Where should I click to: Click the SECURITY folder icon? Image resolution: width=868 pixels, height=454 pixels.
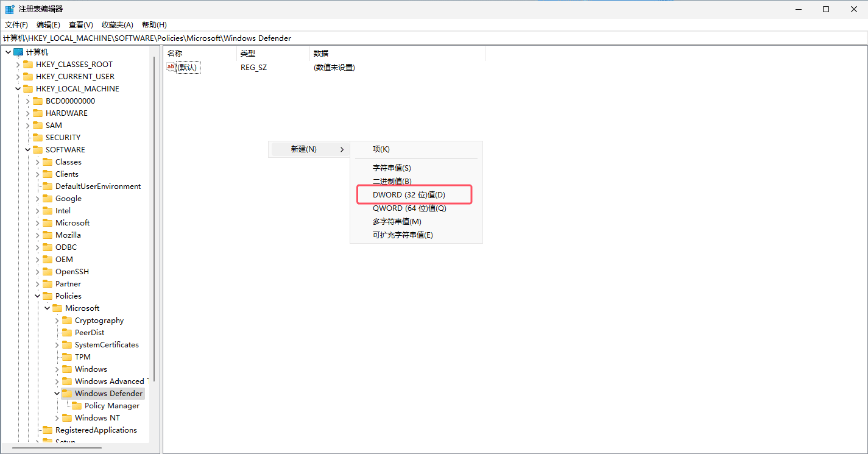[38, 138]
